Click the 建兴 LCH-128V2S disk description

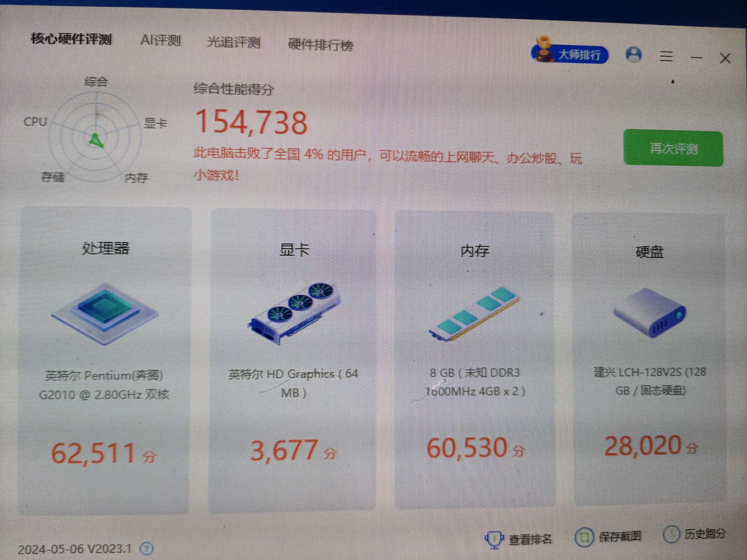click(x=650, y=381)
